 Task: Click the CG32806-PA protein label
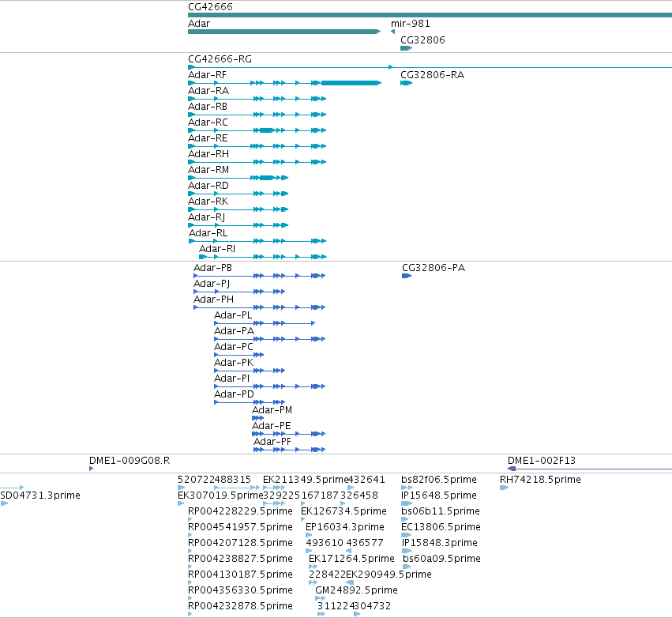[x=434, y=268]
